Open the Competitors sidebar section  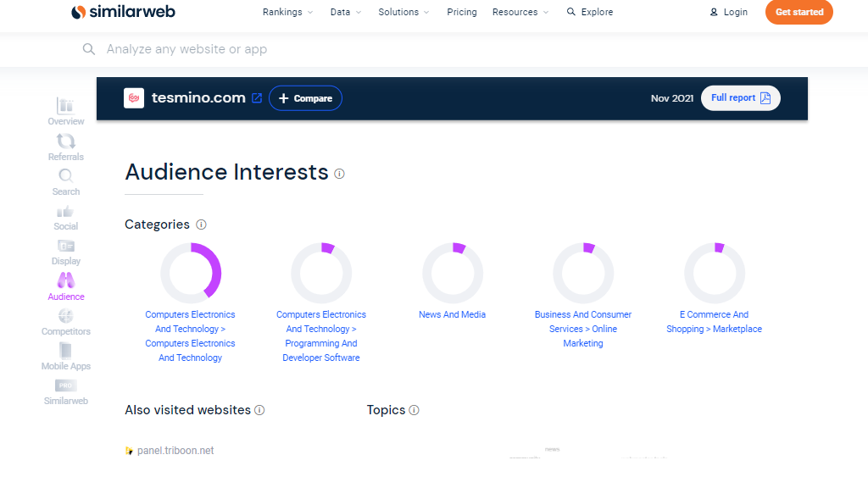coord(66,322)
